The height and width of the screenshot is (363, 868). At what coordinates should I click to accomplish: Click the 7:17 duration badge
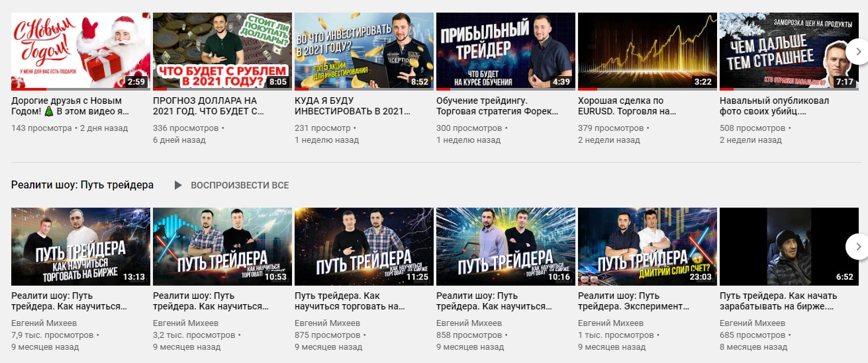[x=844, y=82]
